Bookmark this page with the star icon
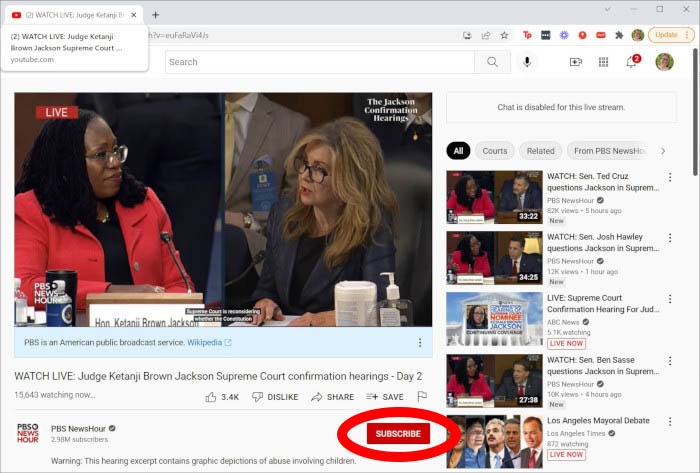This screenshot has width=700, height=473. (x=504, y=35)
